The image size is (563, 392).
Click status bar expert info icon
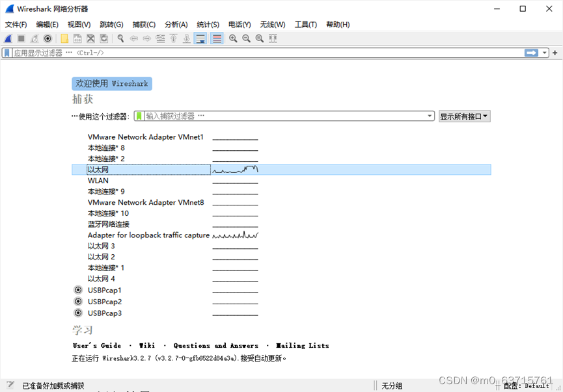coord(10,385)
